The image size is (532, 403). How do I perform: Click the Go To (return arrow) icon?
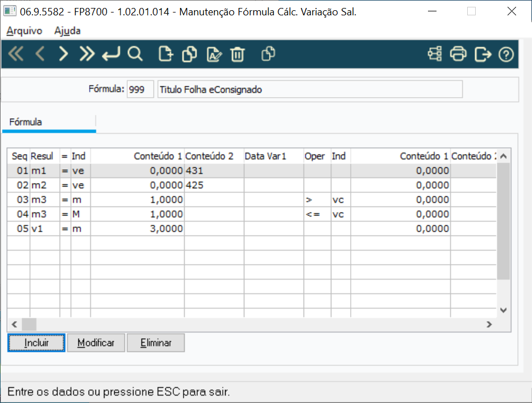coord(111,54)
